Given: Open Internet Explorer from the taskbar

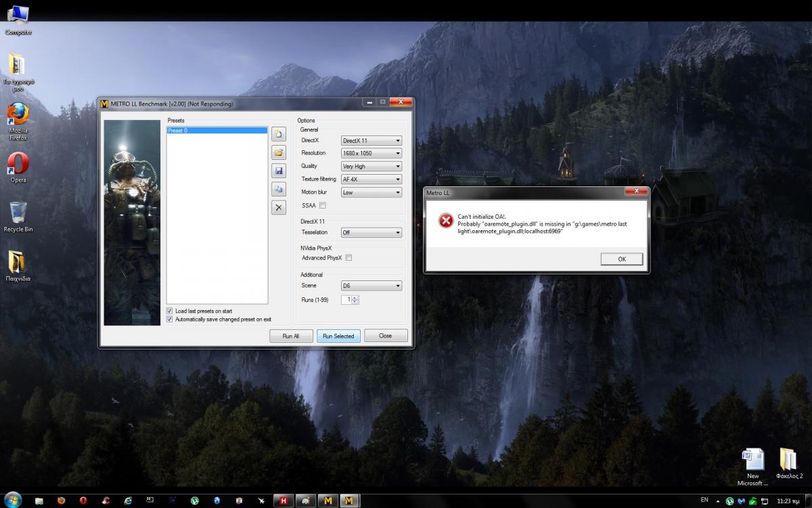Looking at the screenshot, I should point(128,501).
